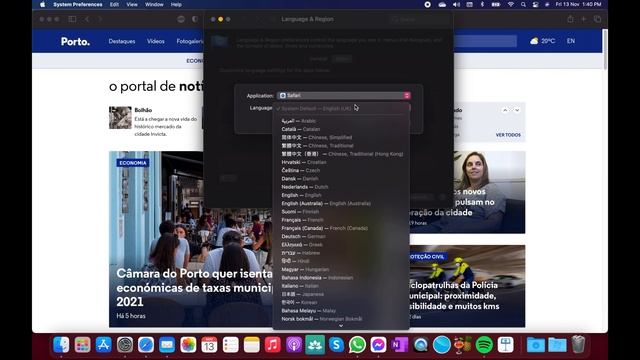Click Vídeos in Porto site navigation
This screenshot has height=360, width=640.
pos(156,41)
